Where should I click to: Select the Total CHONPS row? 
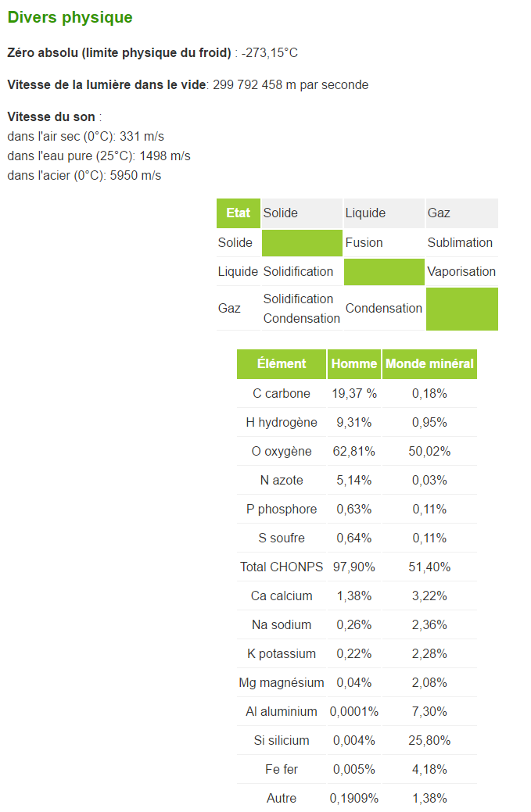point(357,567)
